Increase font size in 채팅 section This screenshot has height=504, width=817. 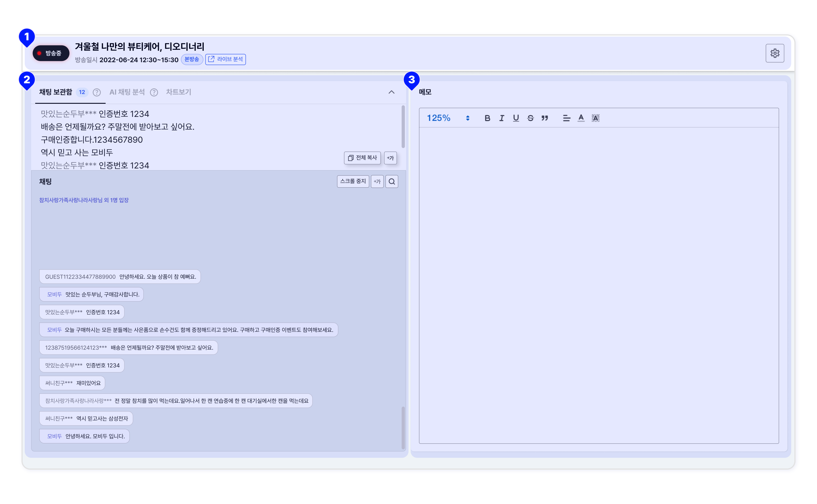[377, 181]
